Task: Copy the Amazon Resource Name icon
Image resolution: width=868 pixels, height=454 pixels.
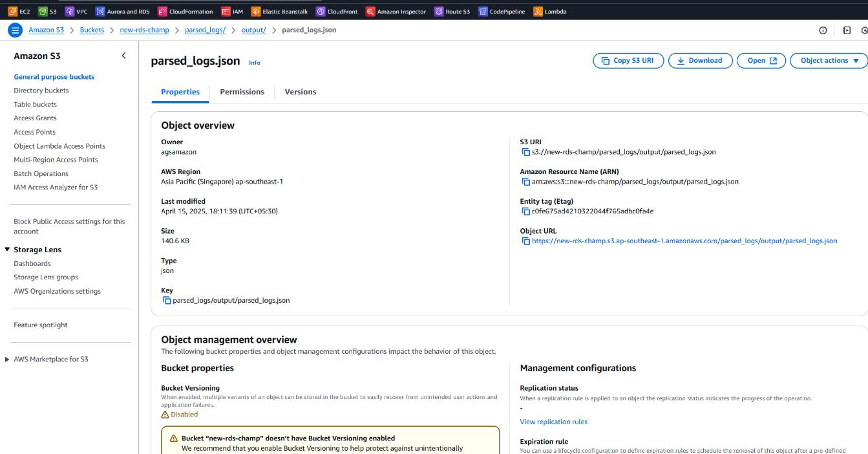Action: click(525, 182)
